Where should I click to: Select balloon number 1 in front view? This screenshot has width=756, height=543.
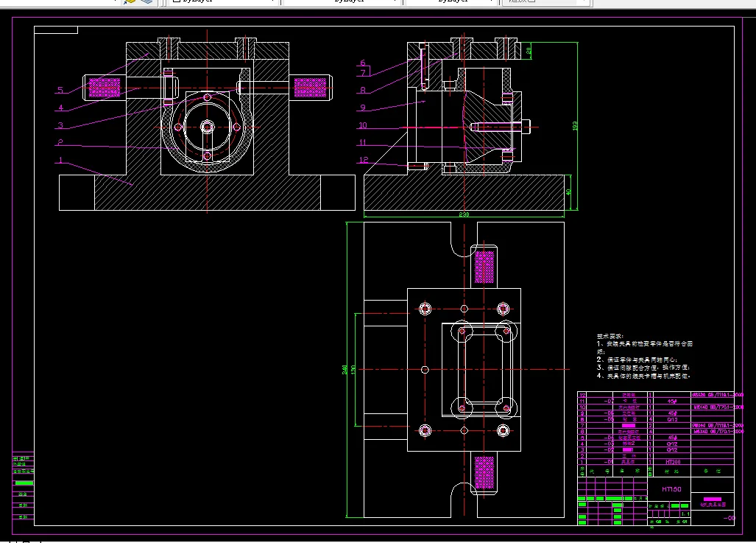pyautogui.click(x=60, y=160)
